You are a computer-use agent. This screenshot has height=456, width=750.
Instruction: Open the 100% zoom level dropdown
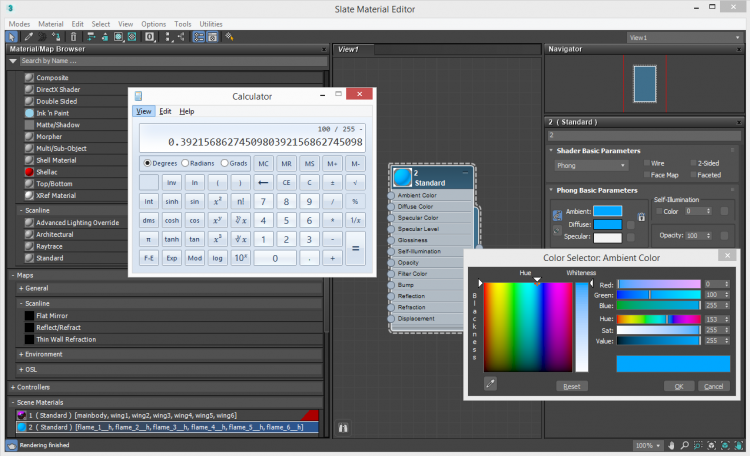[647, 445]
